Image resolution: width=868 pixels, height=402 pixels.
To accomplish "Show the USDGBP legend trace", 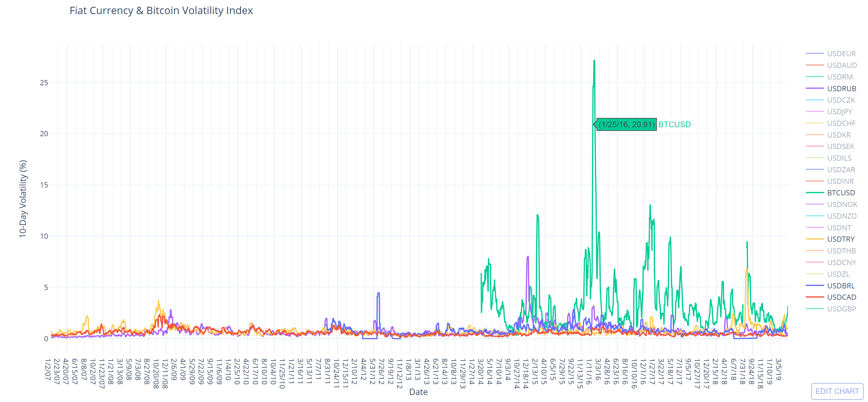I will 841,309.
